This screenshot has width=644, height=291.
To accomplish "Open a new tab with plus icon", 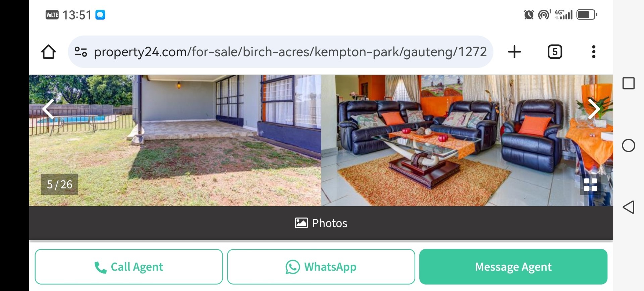I will tap(514, 52).
